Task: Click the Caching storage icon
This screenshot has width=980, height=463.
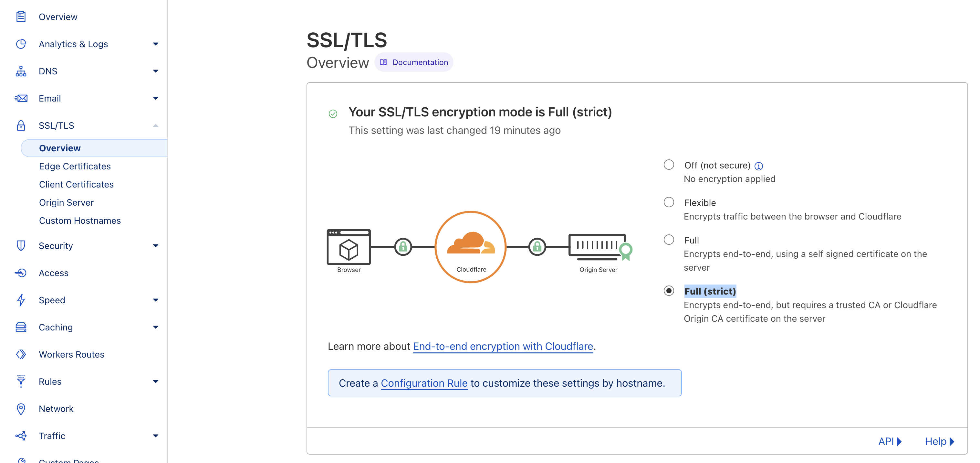Action: point(21,327)
